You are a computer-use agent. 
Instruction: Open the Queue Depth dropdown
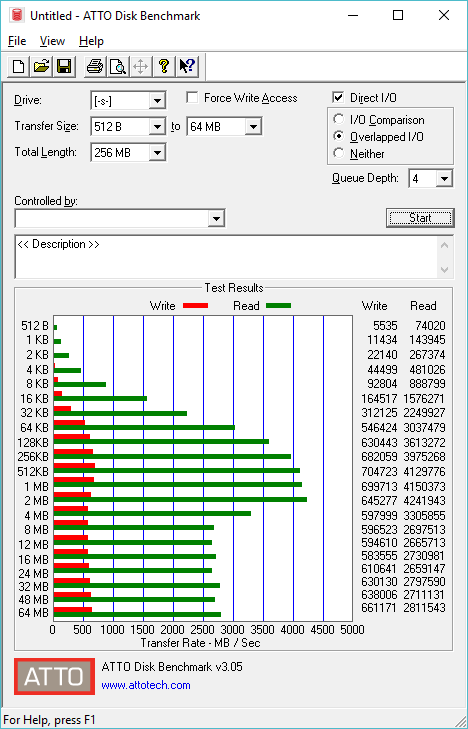click(x=444, y=179)
